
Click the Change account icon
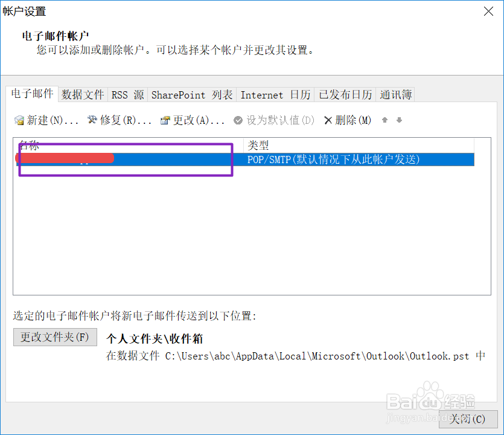(x=165, y=120)
